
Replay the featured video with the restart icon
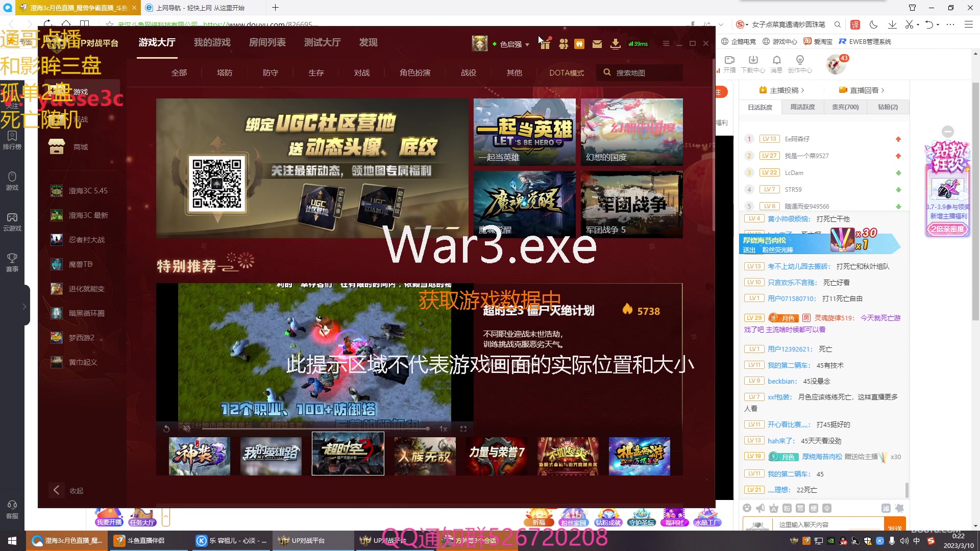(166, 429)
